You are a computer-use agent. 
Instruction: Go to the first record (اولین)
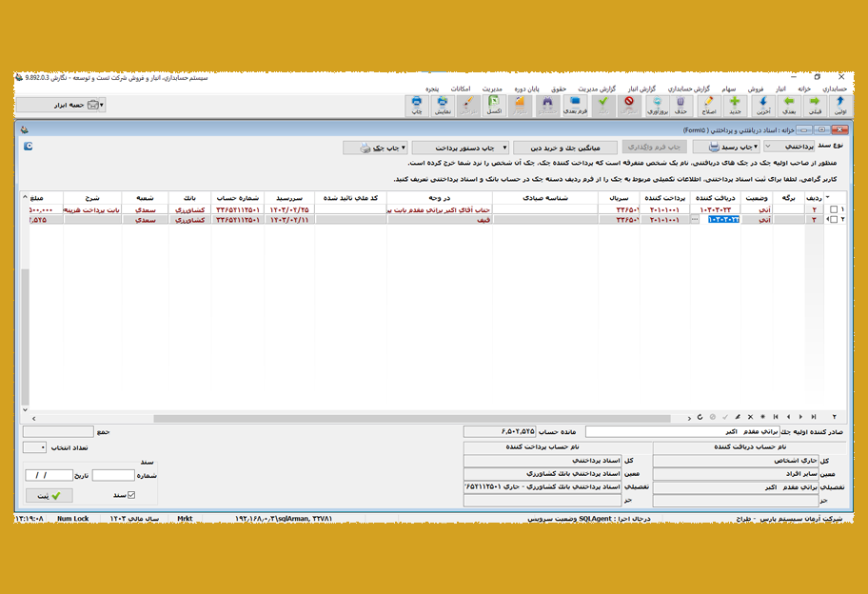tap(840, 105)
